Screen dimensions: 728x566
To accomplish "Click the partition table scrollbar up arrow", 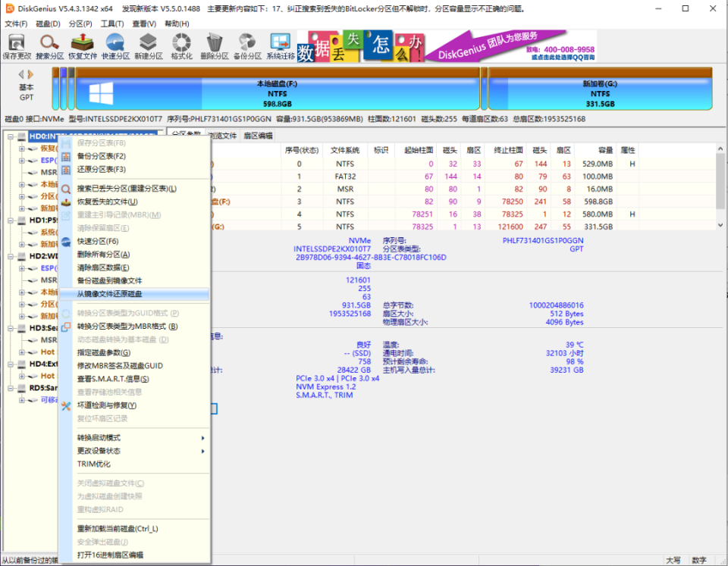I will coord(720,149).
